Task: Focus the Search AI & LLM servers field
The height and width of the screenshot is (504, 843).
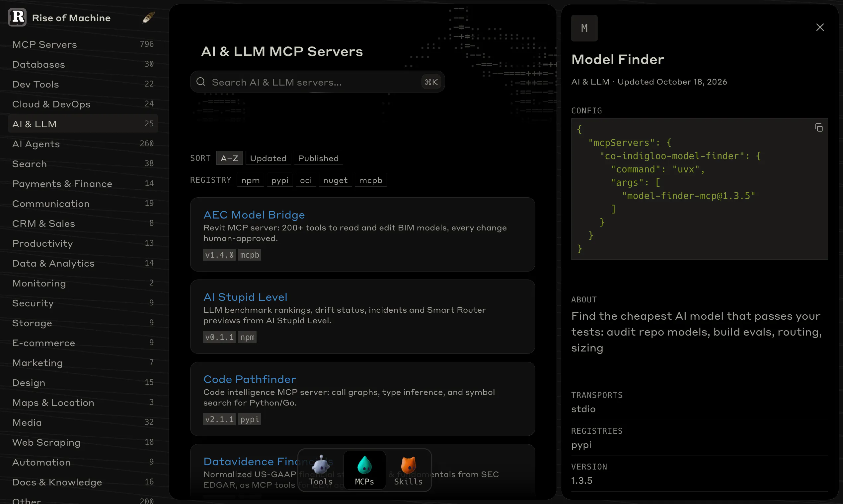Action: [317, 82]
